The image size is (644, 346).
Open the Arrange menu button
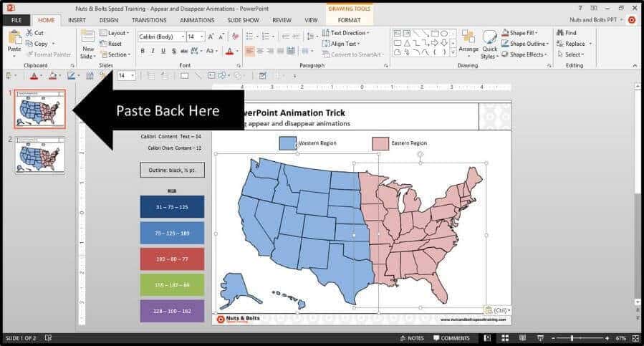pyautogui.click(x=468, y=44)
